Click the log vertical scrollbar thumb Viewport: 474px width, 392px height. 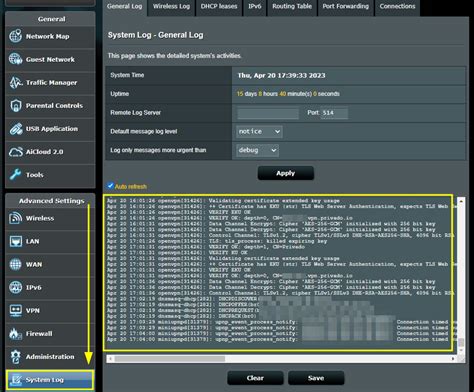coord(461,343)
